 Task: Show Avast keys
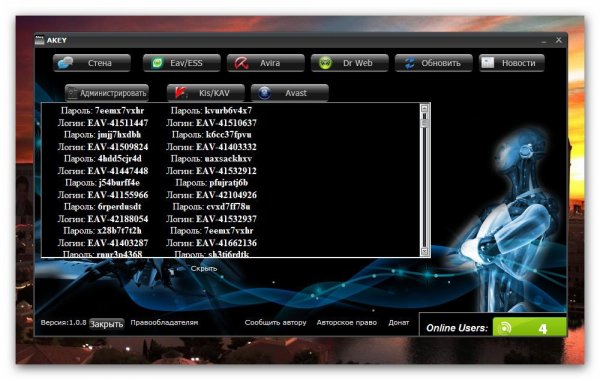point(290,93)
